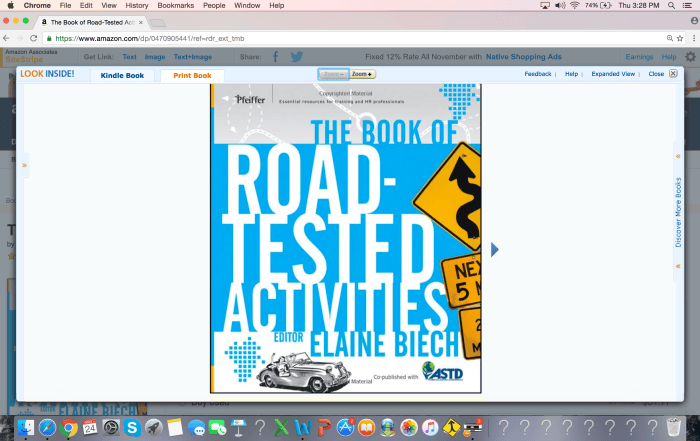Screen dimensions: 700x441
Task: Click the next page arrow beside book cover
Action: (495, 250)
